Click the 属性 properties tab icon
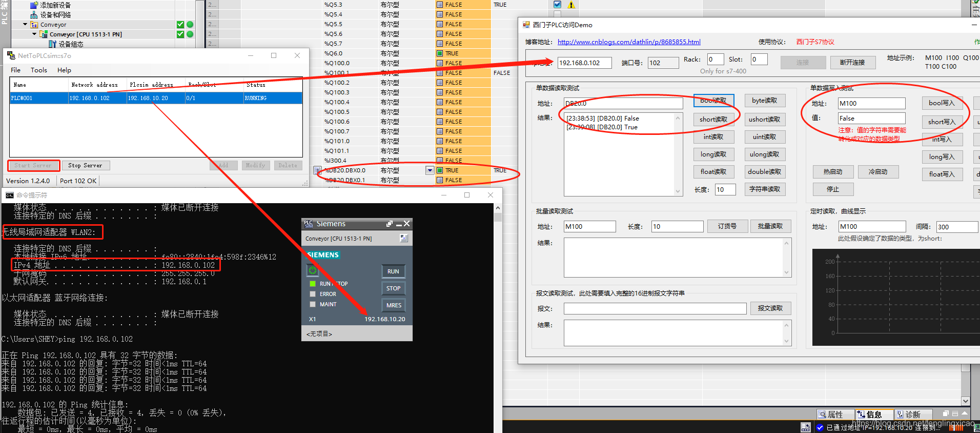 click(x=822, y=415)
